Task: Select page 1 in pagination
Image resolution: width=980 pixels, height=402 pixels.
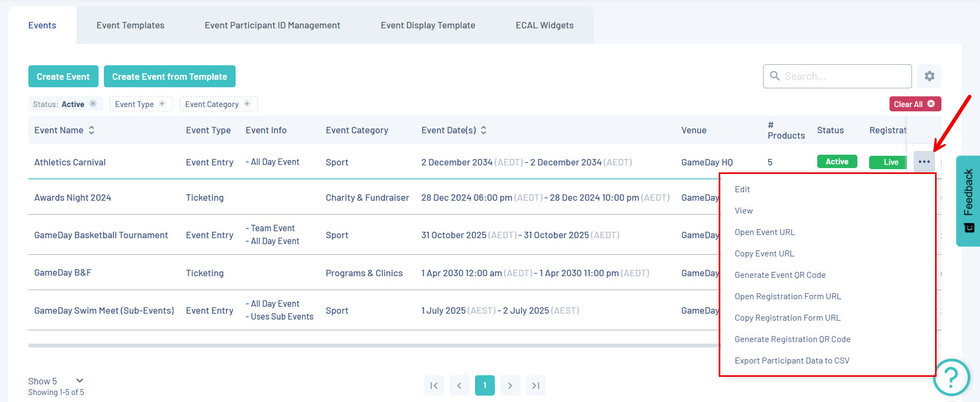Action: click(485, 385)
